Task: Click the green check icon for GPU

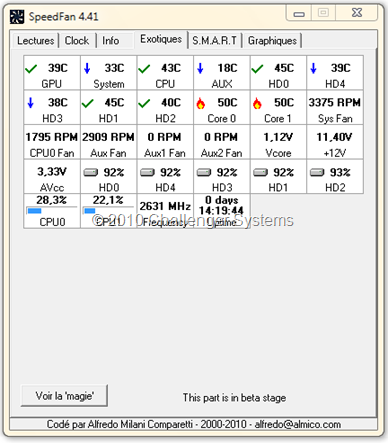Action: (31, 69)
